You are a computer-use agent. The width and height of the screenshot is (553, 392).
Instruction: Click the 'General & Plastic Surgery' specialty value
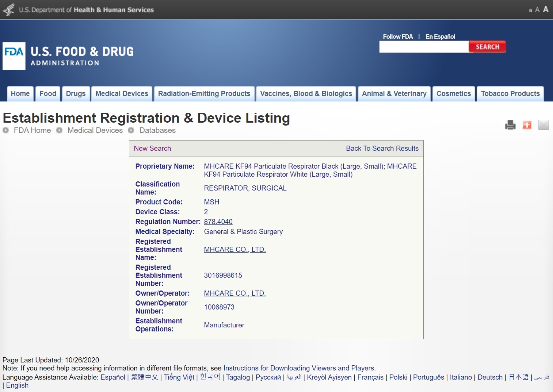click(x=244, y=232)
